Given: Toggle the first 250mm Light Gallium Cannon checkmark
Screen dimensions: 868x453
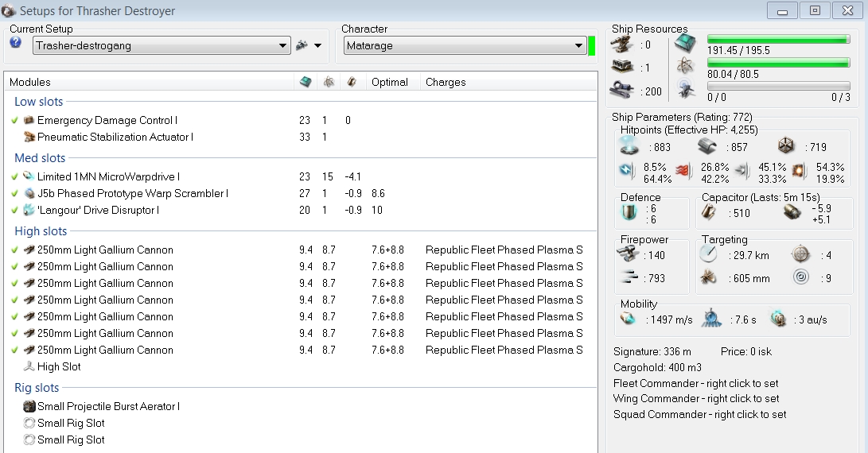Looking at the screenshot, I should [14, 250].
